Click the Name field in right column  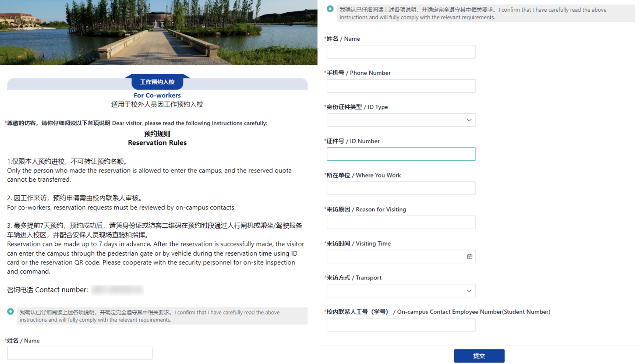coord(401,52)
